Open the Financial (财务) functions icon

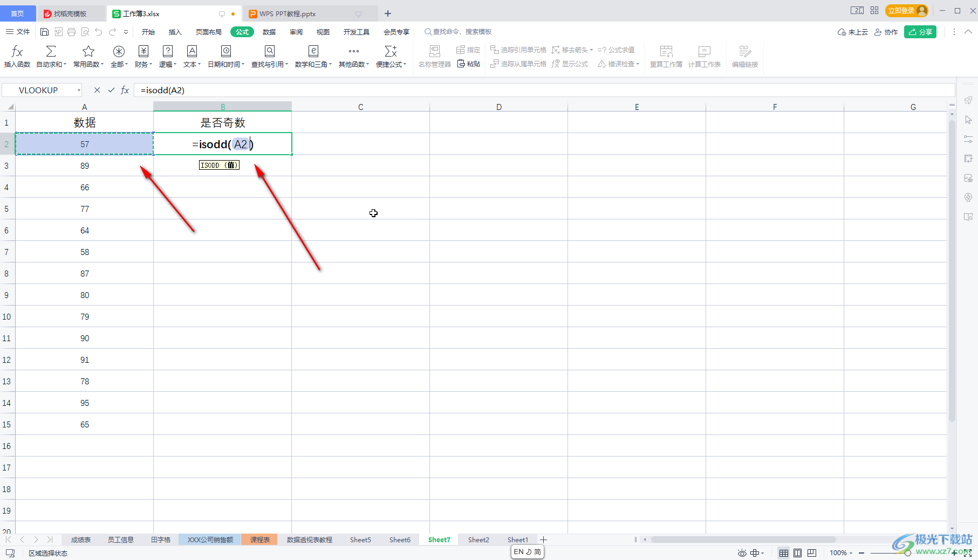143,52
